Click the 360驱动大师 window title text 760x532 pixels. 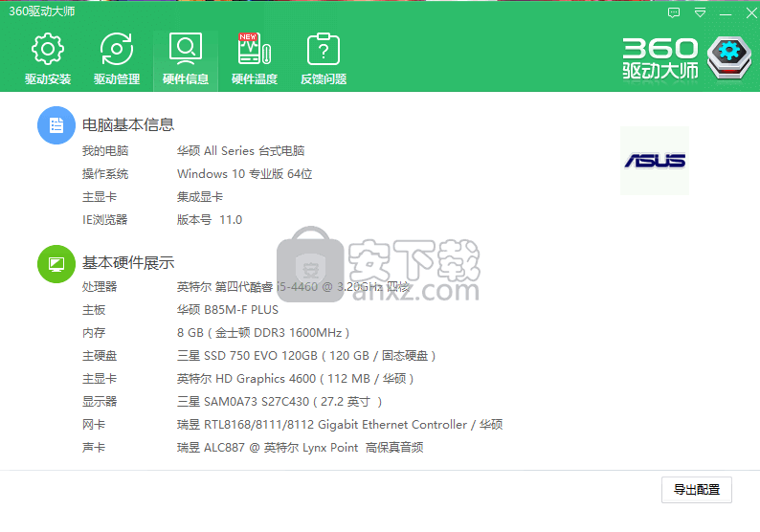click(42, 11)
